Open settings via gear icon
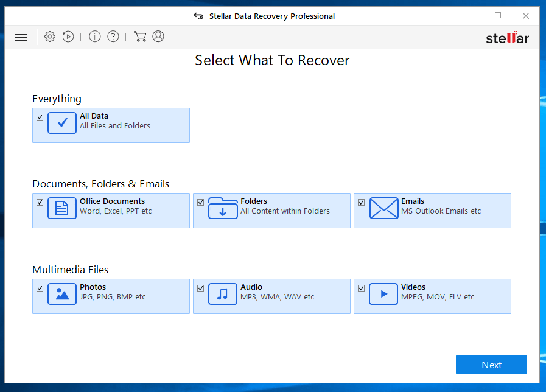Image resolution: width=546 pixels, height=392 pixels. point(50,37)
